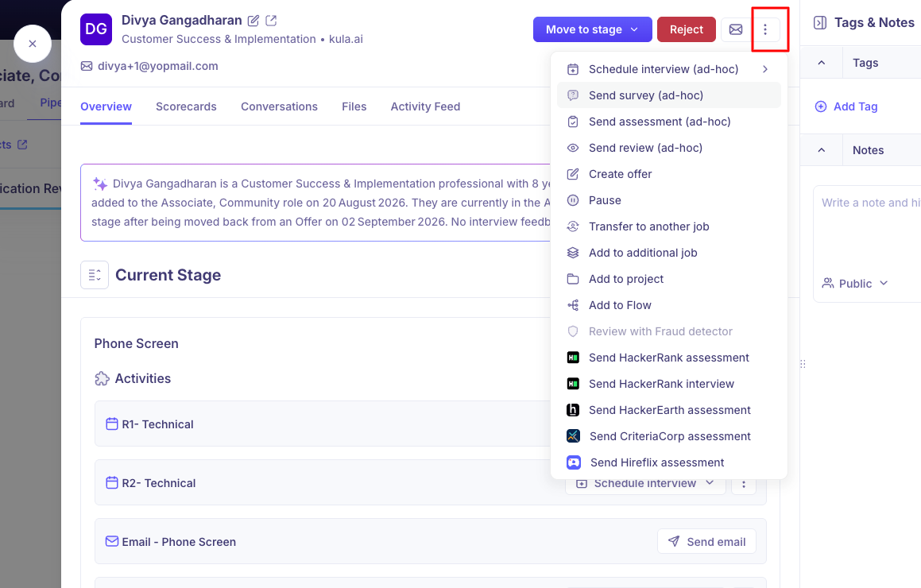Click the calendar icon beside R1- Technical
The height and width of the screenshot is (588, 921).
click(111, 424)
